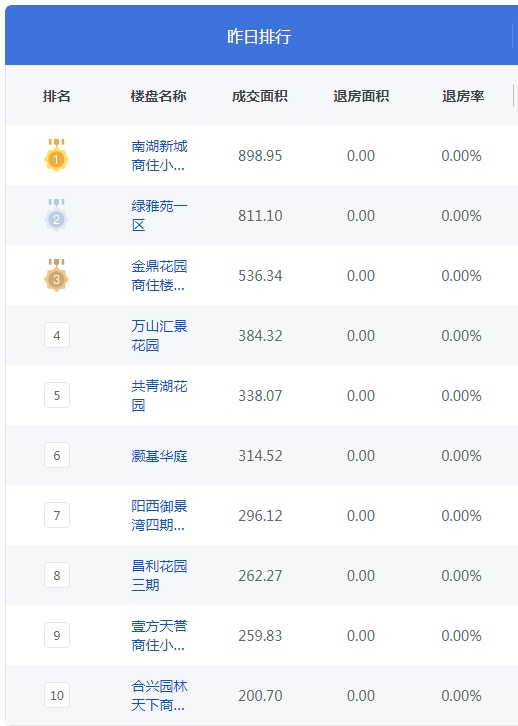Click the gold rank 1 medal icon
The image size is (518, 726).
coord(56,155)
